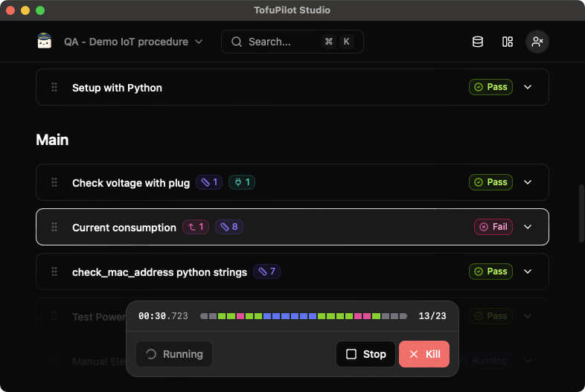The width and height of the screenshot is (585, 392).
Task: Click the TofuPilot mascot logo
Action: pyautogui.click(x=45, y=41)
